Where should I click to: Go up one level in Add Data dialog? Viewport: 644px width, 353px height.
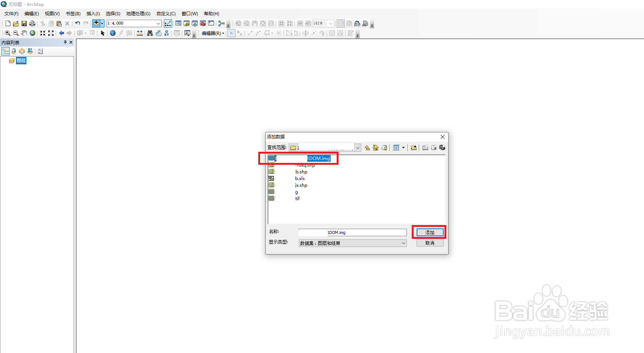point(367,148)
